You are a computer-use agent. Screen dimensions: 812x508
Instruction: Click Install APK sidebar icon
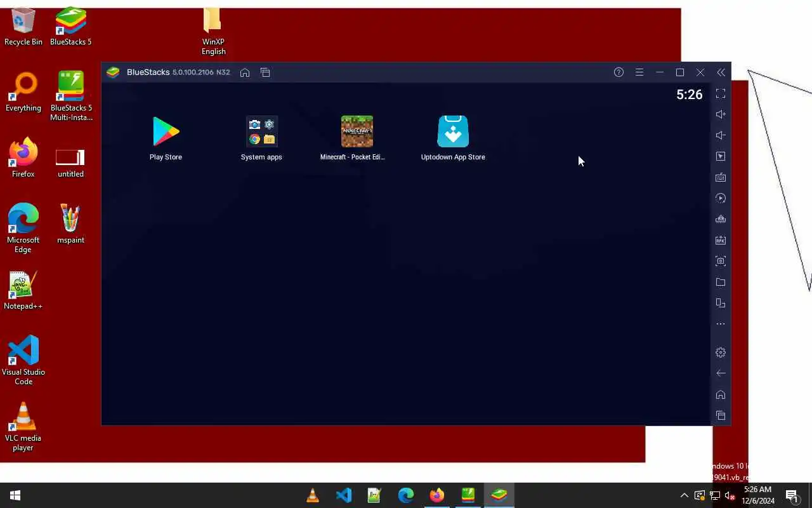(x=721, y=240)
